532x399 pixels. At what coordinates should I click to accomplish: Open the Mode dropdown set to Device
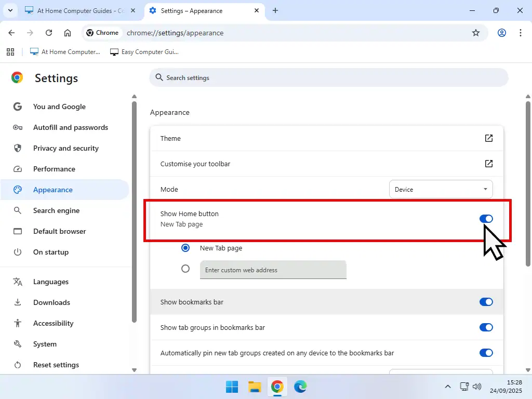441,190
